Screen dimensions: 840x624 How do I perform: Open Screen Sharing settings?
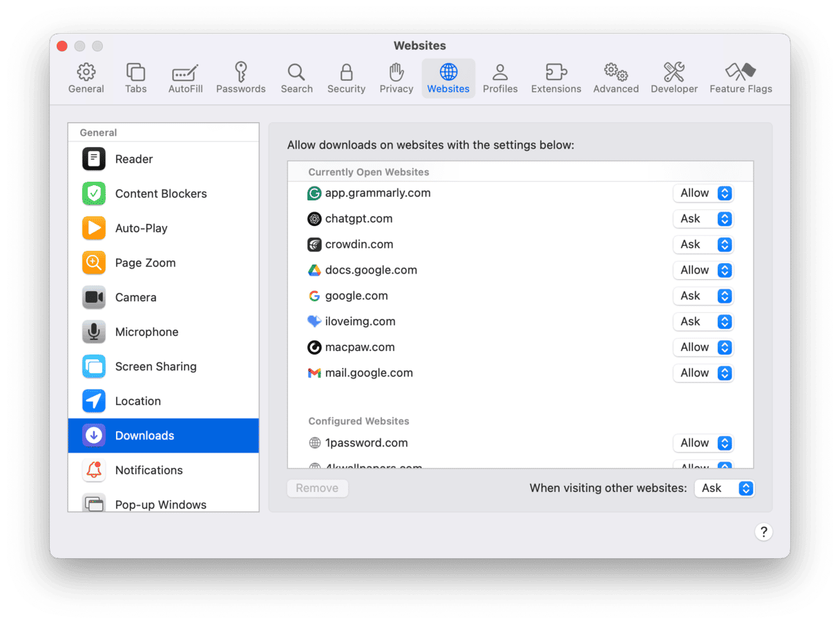pos(155,366)
